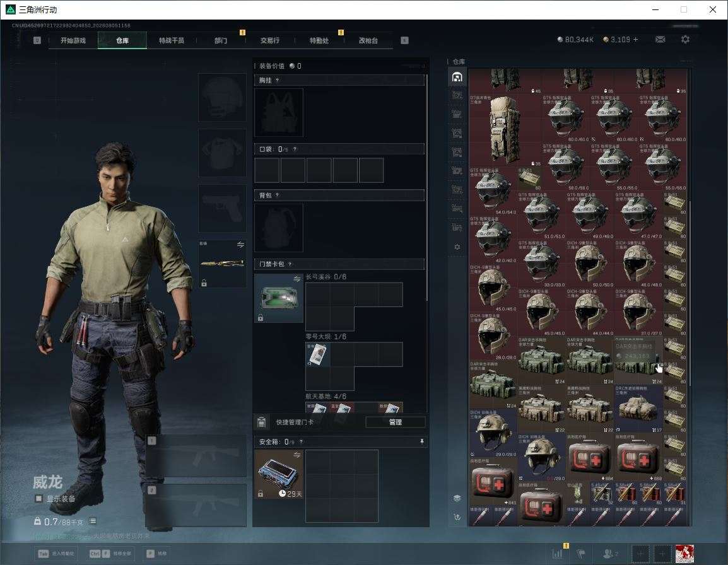Click the empty chest rig slot
728x565 pixels.
pos(279,112)
